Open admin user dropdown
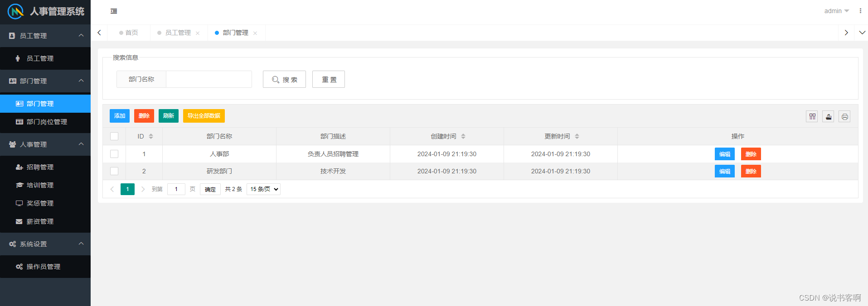The height and width of the screenshot is (306, 868). [836, 11]
